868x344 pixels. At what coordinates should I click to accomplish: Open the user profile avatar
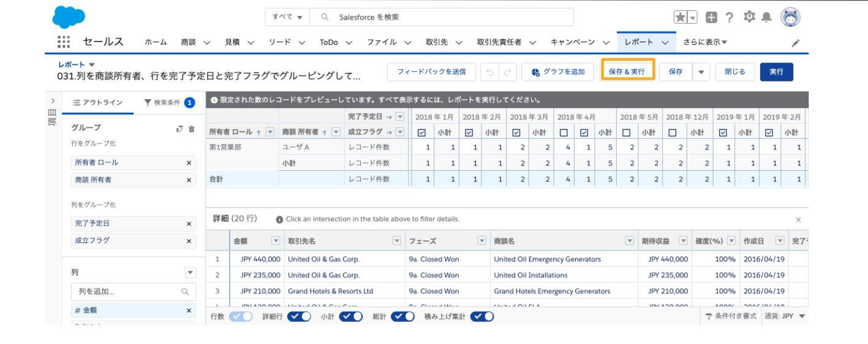coord(790,17)
